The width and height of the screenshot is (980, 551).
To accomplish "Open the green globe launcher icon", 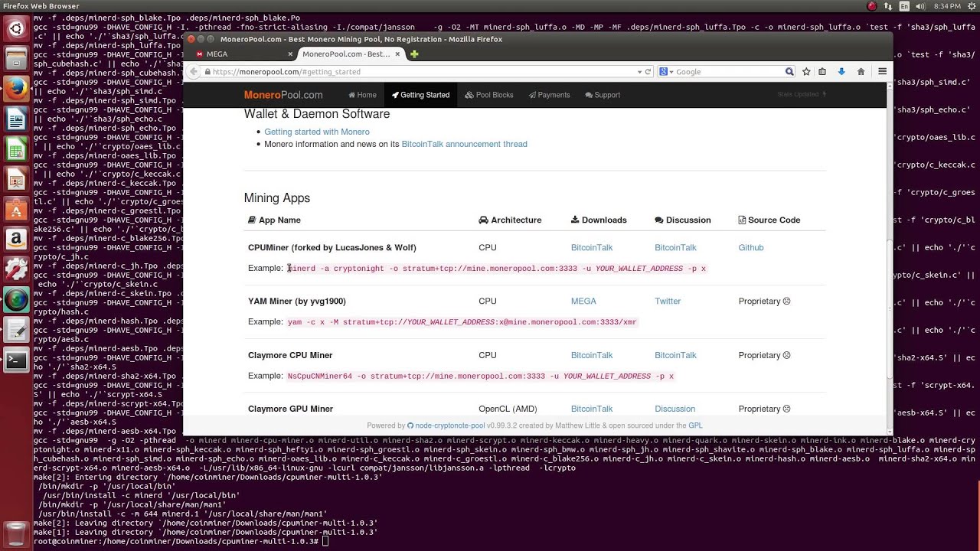I will pos(16,299).
